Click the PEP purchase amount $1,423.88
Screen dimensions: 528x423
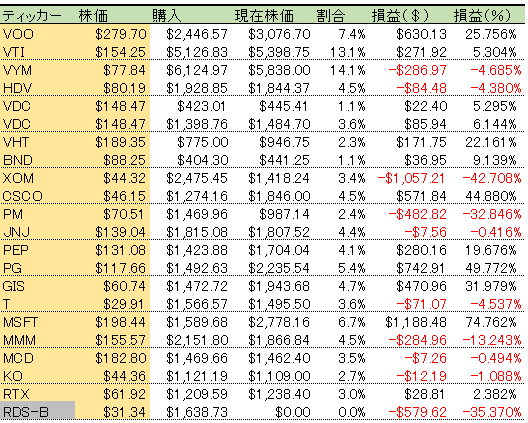(197, 250)
